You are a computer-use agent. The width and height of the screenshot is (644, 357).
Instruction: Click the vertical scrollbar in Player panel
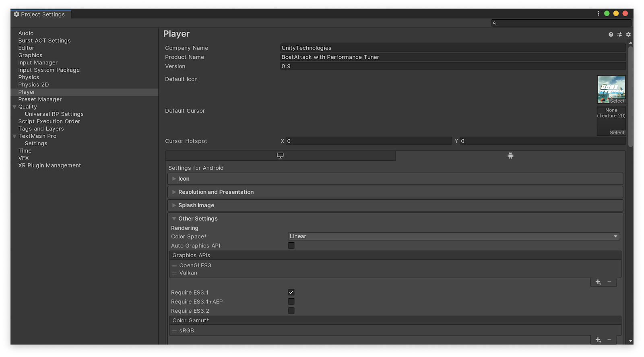[x=631, y=97]
